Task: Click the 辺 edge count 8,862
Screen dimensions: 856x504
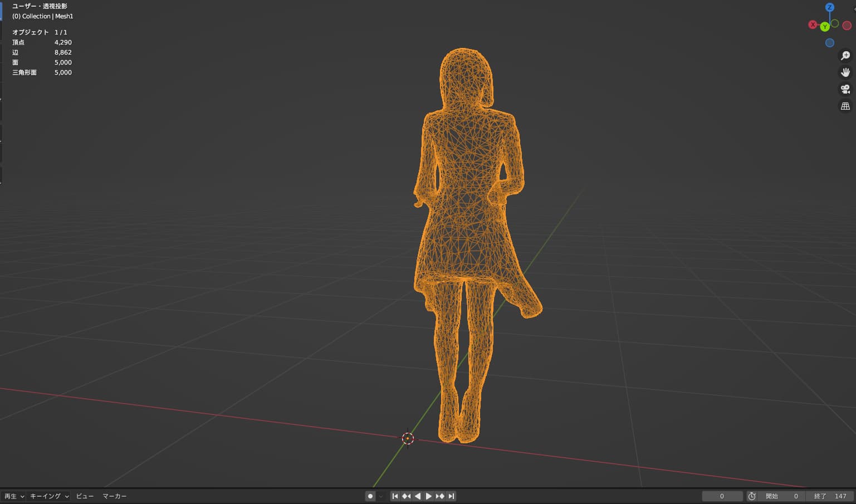Action: (63, 52)
